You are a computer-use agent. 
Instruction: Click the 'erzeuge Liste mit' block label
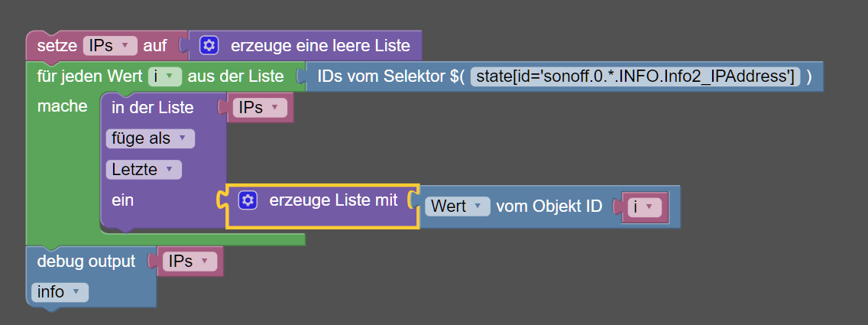pyautogui.click(x=333, y=200)
